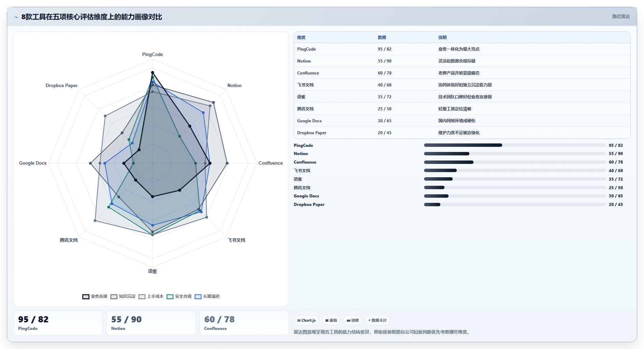Click the 维度 column header
644x349 pixels.
(301, 38)
